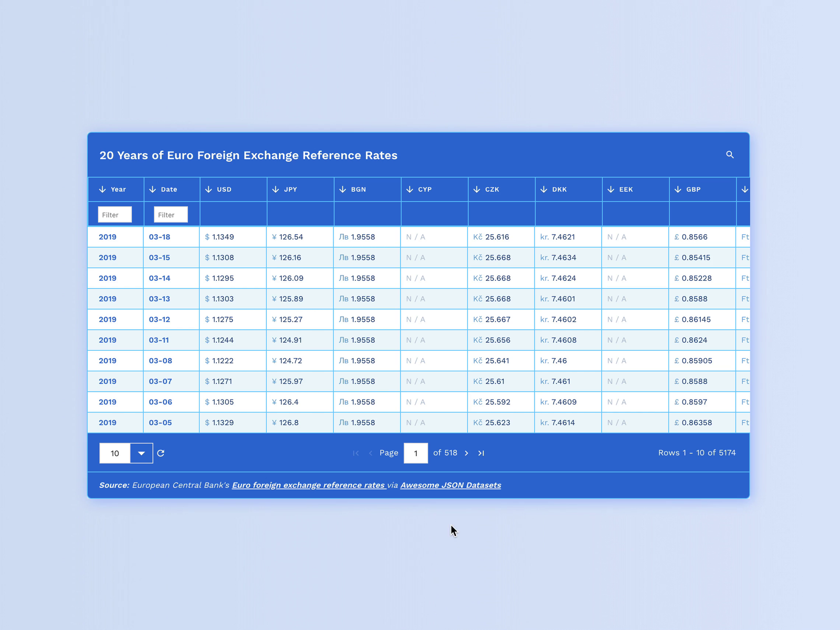
Task: Click the DKK value kr. 7.4634
Action: (x=558, y=258)
